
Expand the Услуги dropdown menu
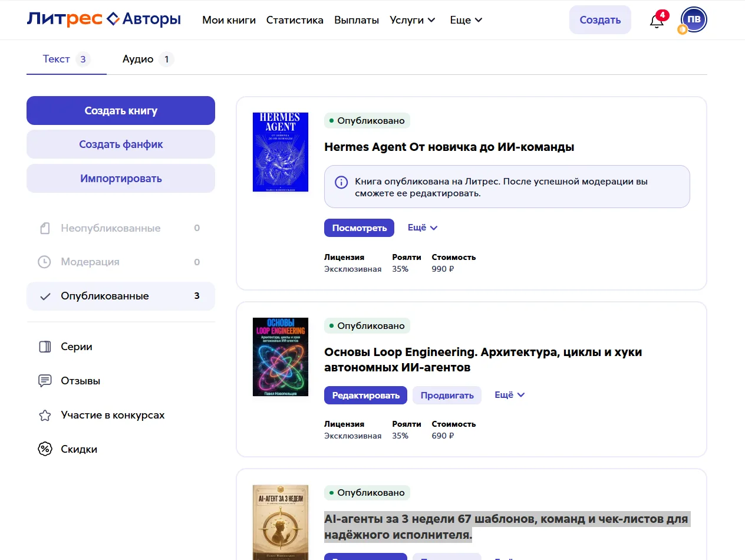pos(413,20)
